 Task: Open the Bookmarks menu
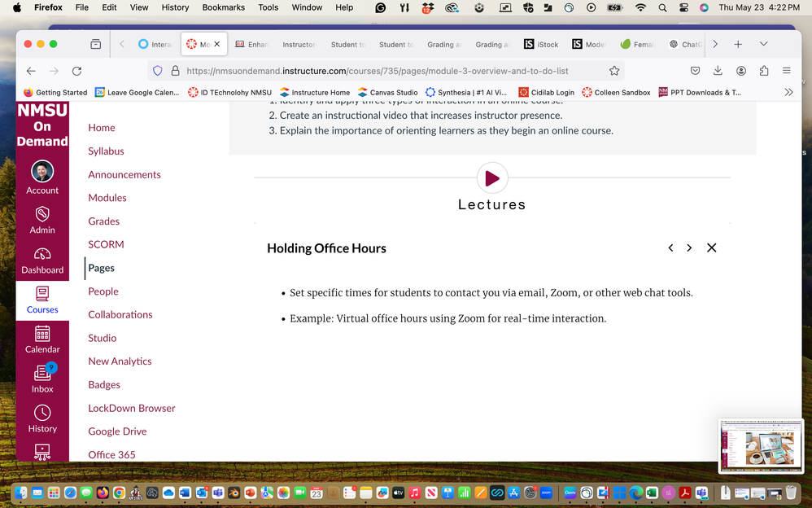coord(223,7)
